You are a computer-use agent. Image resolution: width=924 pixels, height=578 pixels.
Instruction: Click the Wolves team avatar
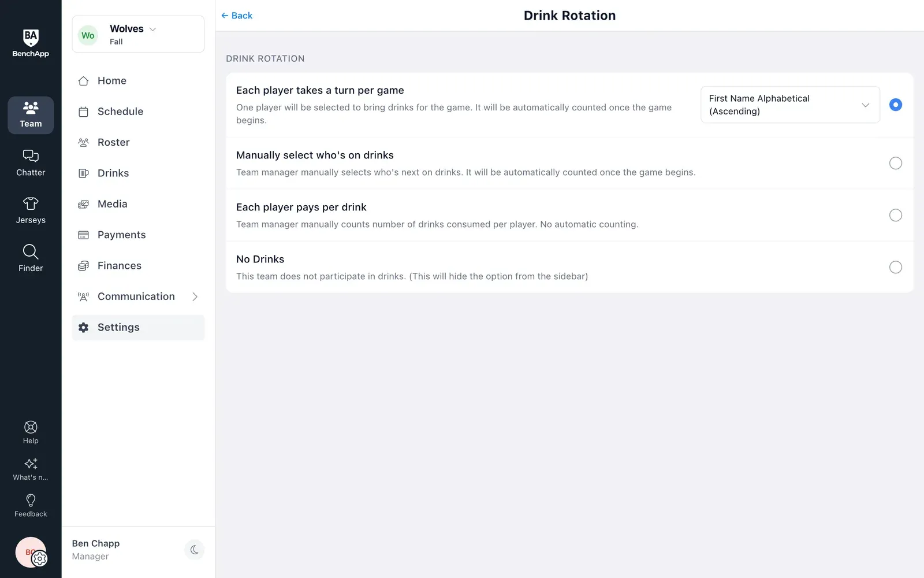tap(88, 35)
